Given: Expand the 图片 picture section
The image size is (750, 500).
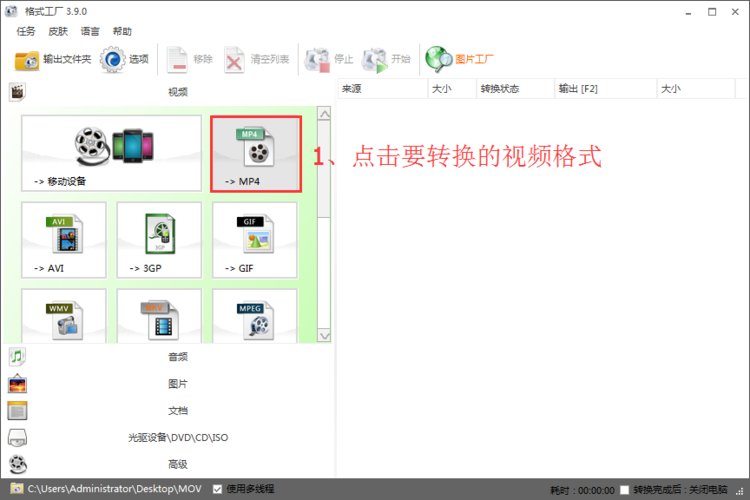Looking at the screenshot, I should tap(178, 384).
